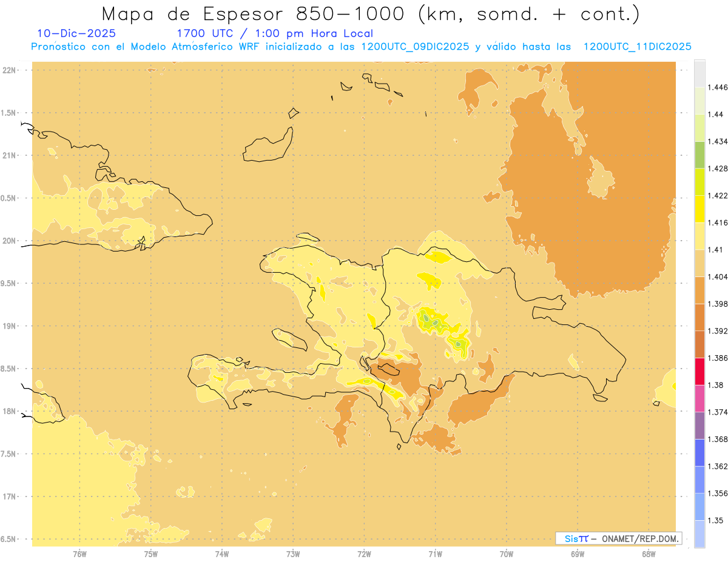Select legend value '1.368'
This screenshot has width=728, height=562.
coord(718,439)
